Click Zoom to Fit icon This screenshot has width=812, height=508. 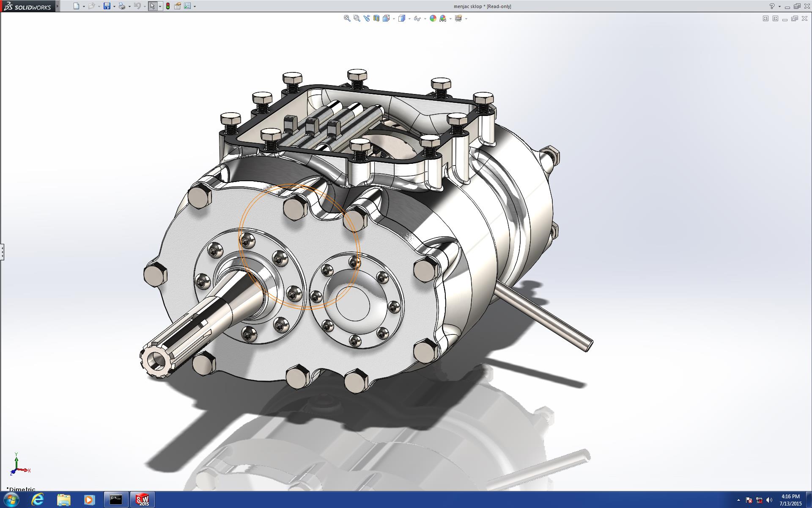pos(347,18)
